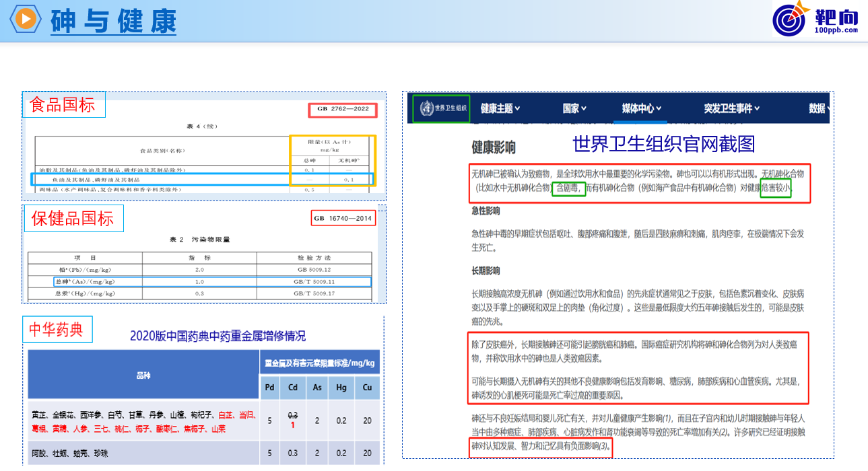Screen dimensions: 868x471
Task: Click the table caption 表 4（续）
Action: pos(204,126)
